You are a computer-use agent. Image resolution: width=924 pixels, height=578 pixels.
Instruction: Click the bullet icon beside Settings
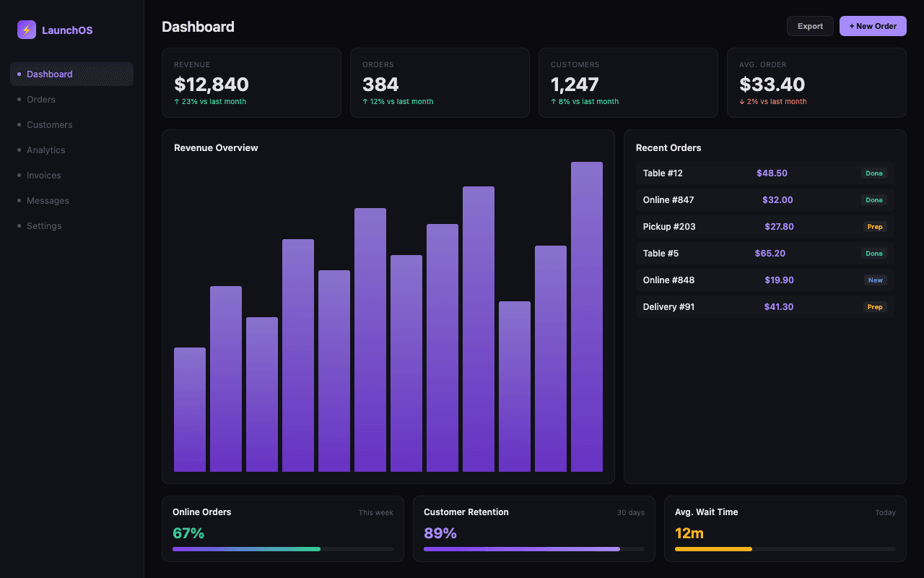click(x=17, y=225)
